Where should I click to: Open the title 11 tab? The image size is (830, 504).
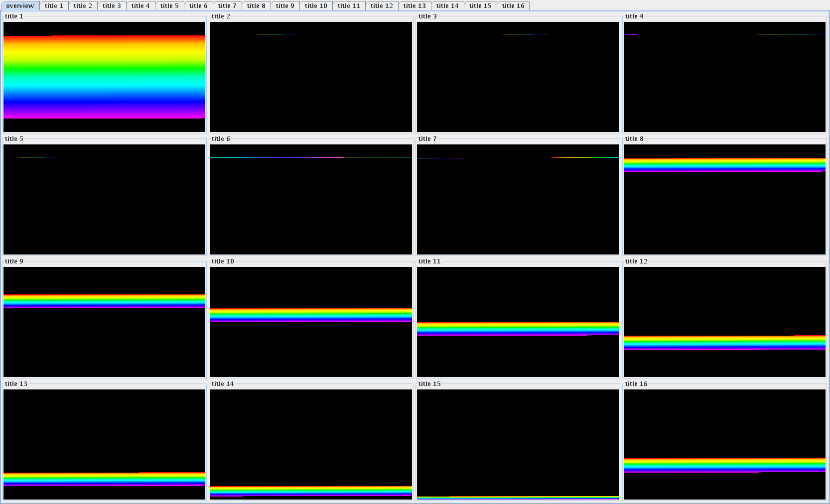pyautogui.click(x=349, y=6)
